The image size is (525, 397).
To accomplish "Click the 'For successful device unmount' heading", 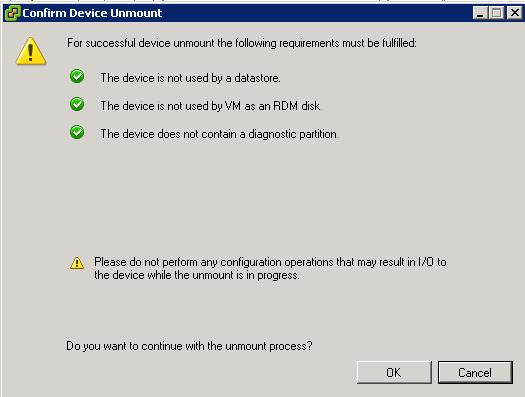I will pyautogui.click(x=242, y=43).
